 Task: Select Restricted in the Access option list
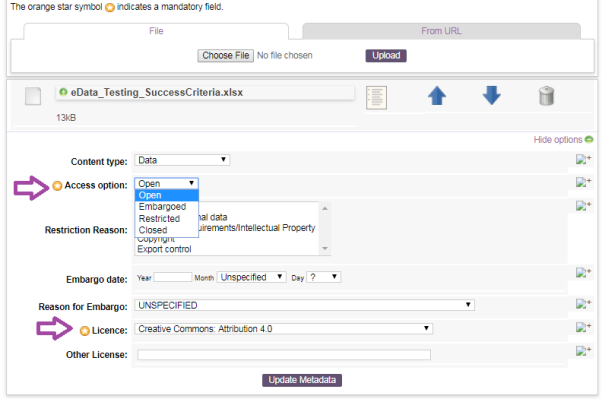166,219
